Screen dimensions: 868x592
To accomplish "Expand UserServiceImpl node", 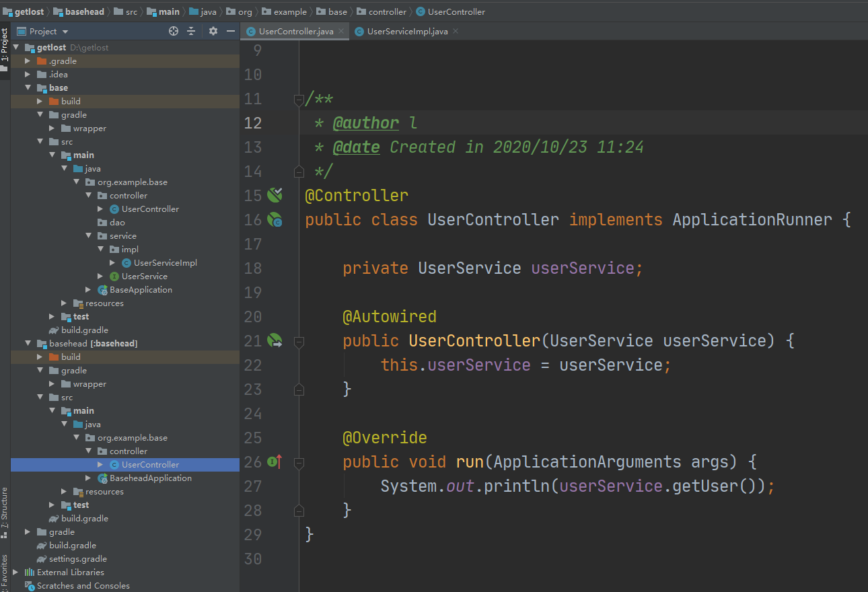I will [112, 263].
